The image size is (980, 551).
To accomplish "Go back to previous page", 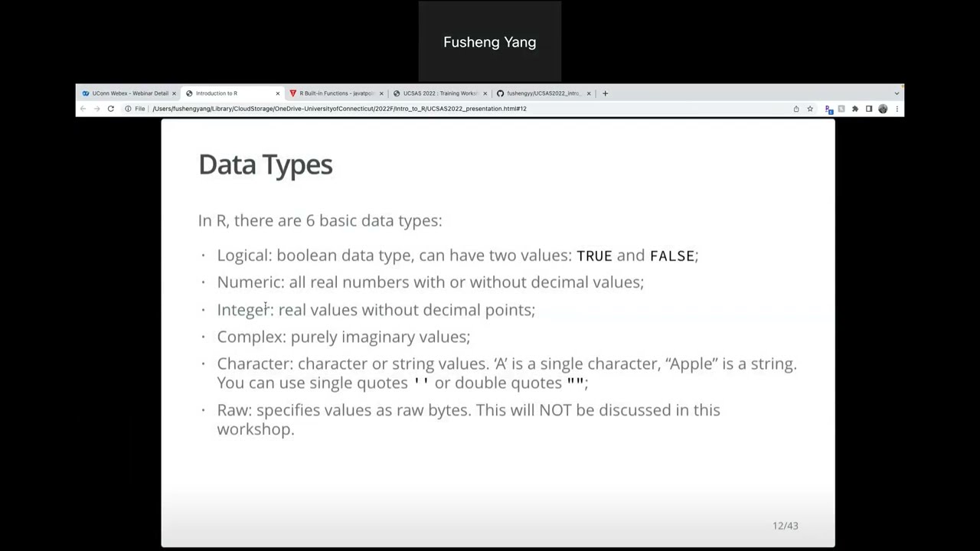I will [x=83, y=109].
